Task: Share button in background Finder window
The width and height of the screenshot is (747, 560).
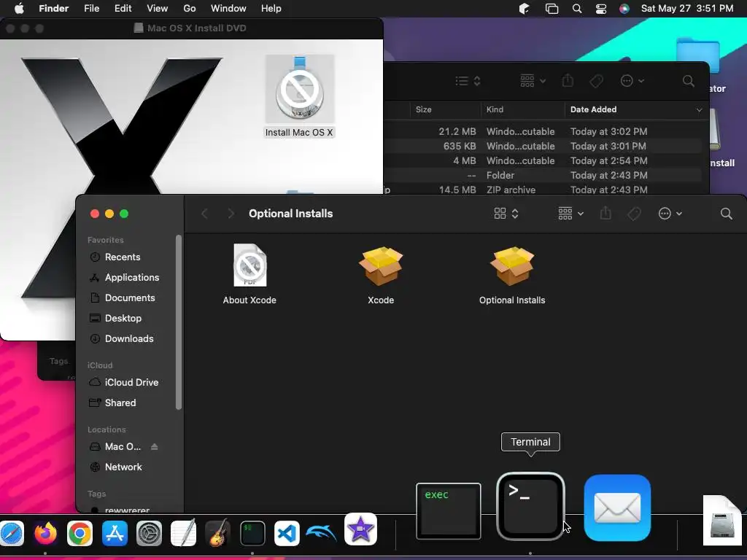Action: click(568, 80)
